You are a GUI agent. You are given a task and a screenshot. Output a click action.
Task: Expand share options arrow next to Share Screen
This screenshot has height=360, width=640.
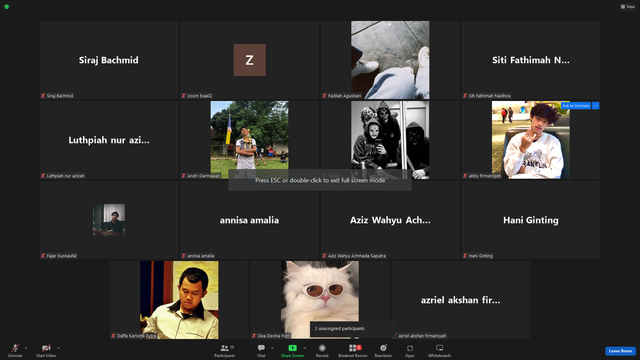point(305,348)
